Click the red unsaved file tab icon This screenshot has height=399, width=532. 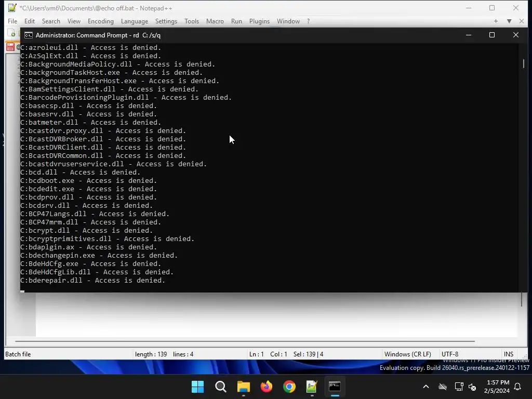[10, 47]
